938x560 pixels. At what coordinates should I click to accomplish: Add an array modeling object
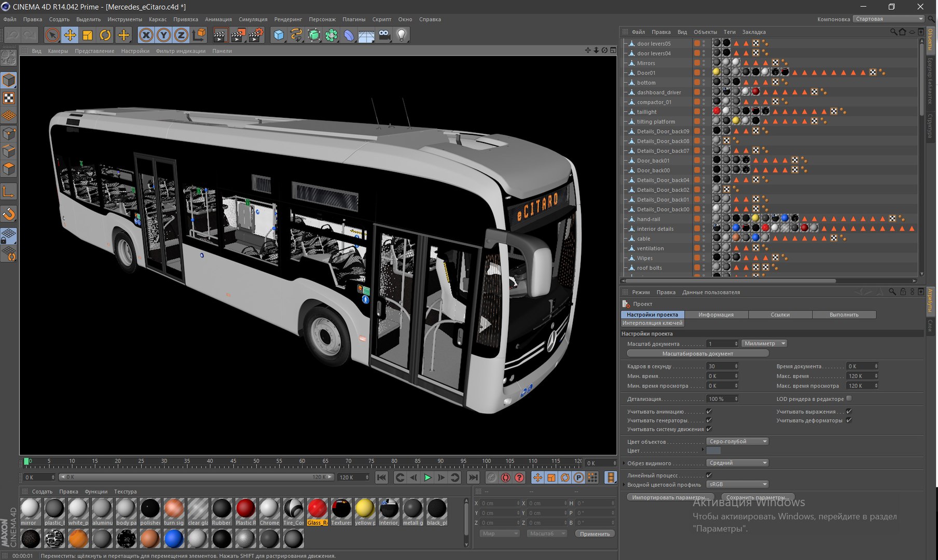(x=332, y=35)
